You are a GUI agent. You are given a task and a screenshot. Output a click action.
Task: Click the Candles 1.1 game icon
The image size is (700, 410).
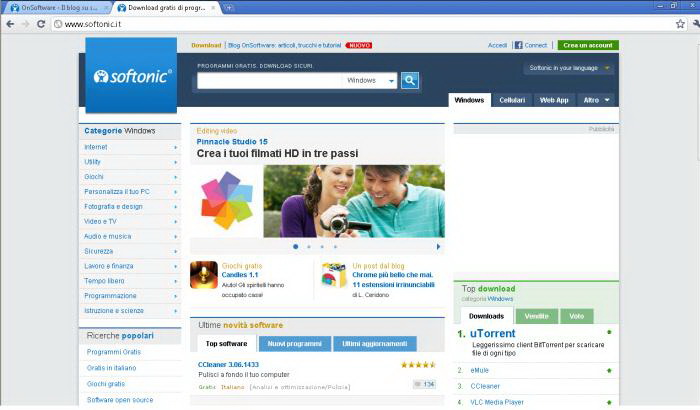pyautogui.click(x=204, y=275)
